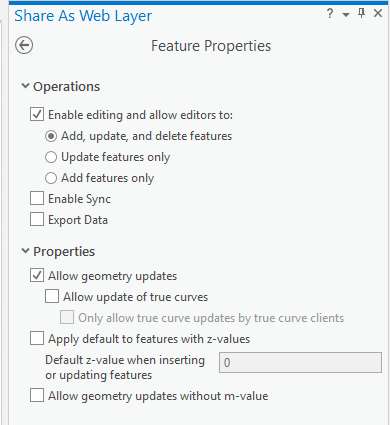This screenshot has height=425, width=390.
Task: Check the Export Data option
Action: pyautogui.click(x=37, y=220)
